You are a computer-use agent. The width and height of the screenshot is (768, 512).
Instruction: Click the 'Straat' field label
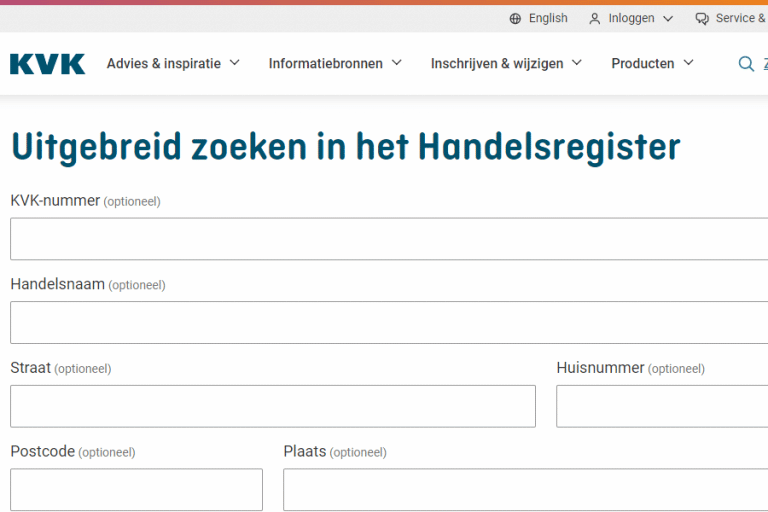tap(30, 367)
